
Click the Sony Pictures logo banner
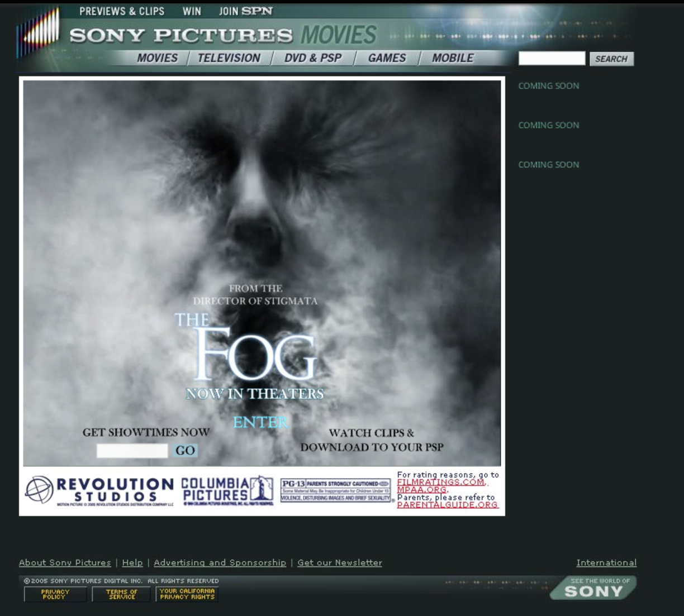pos(223,35)
